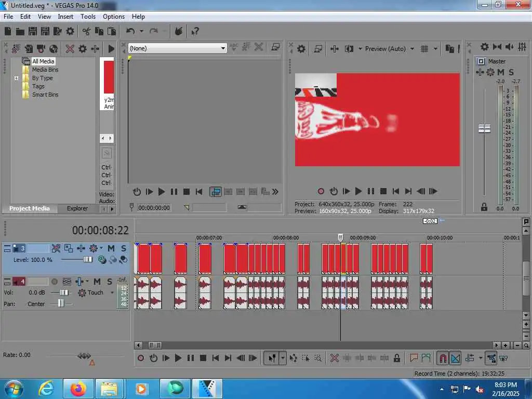Mute video track 3
532x399 pixels.
pos(111,248)
